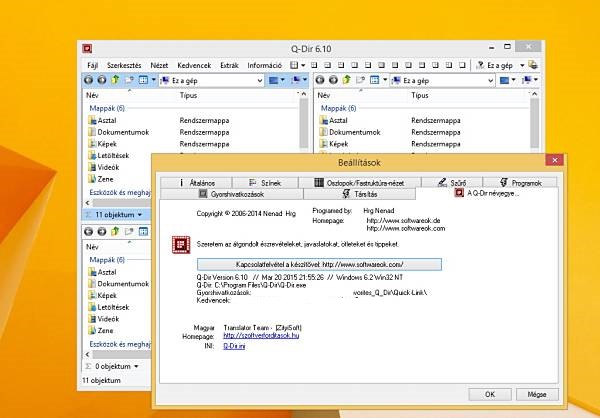The width and height of the screenshot is (600, 418).
Task: Click the network computer icon in top-right pane toolbar
Action: [528, 80]
